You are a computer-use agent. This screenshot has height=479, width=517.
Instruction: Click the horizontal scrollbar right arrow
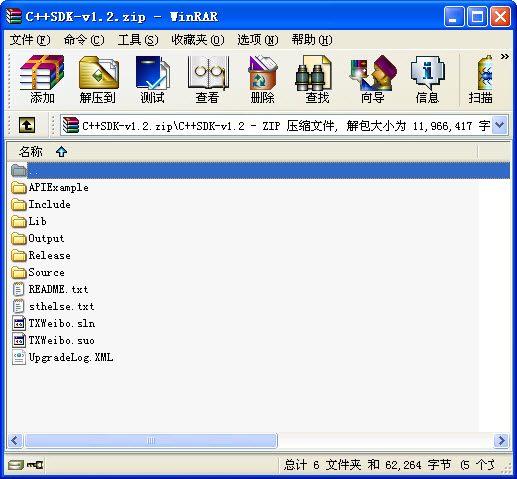coord(501,440)
